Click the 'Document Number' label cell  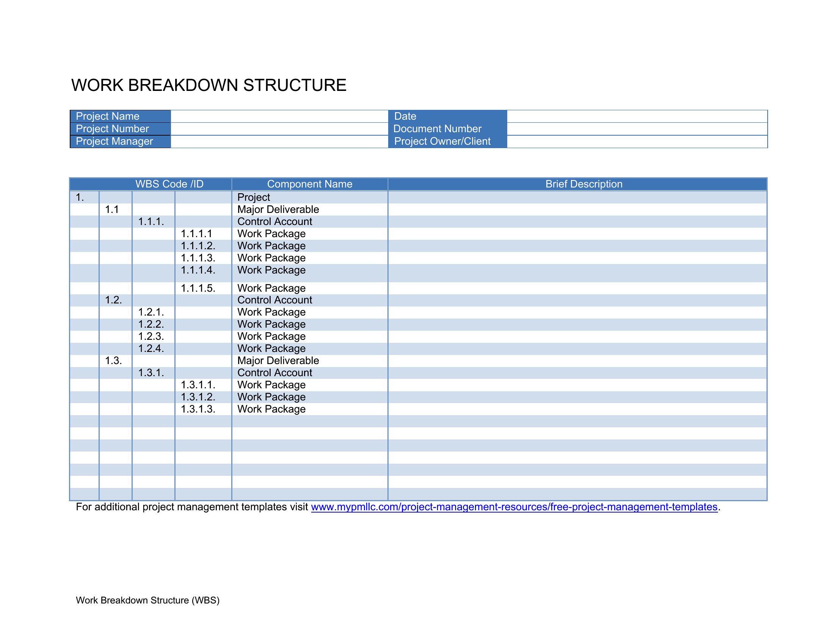(448, 129)
